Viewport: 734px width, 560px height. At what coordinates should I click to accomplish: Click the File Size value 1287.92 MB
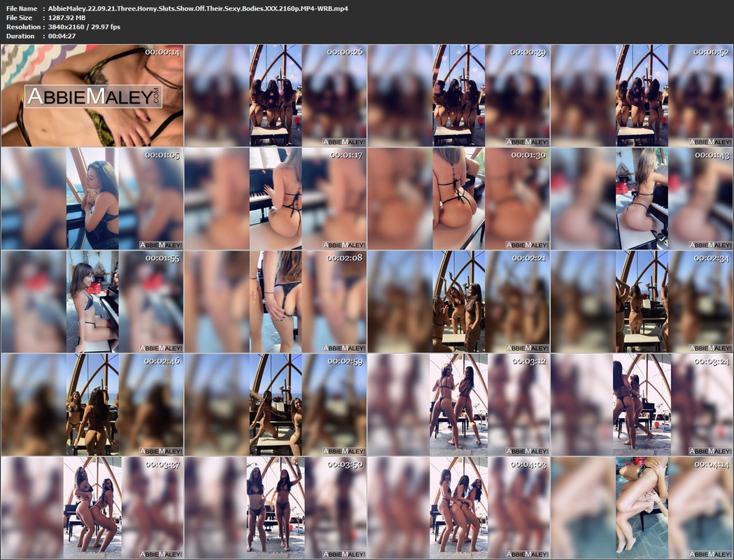point(67,17)
